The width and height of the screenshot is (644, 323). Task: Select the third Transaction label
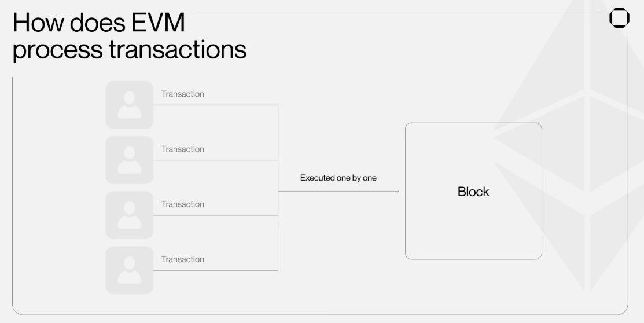(x=183, y=204)
